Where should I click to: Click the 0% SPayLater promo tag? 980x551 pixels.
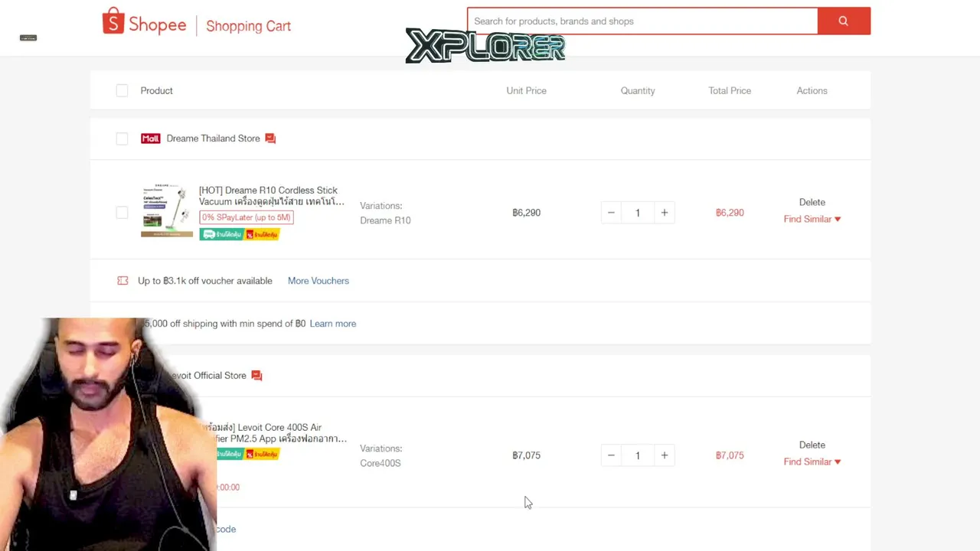coord(247,217)
